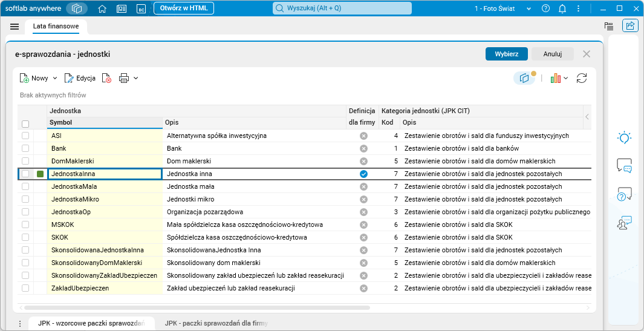The image size is (644, 331).
Task: Select the SKOK row checkbox
Action: (25, 237)
